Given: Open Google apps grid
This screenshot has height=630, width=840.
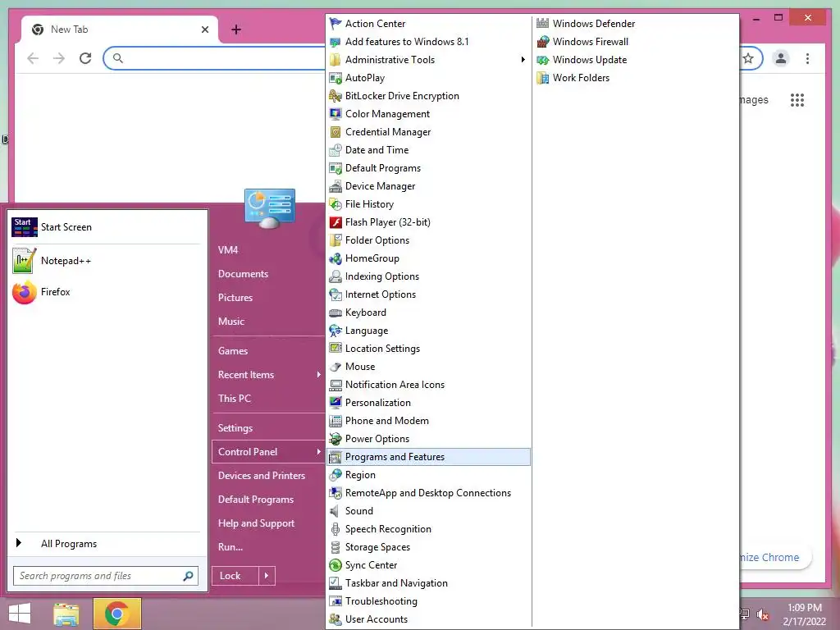Looking at the screenshot, I should [x=797, y=100].
